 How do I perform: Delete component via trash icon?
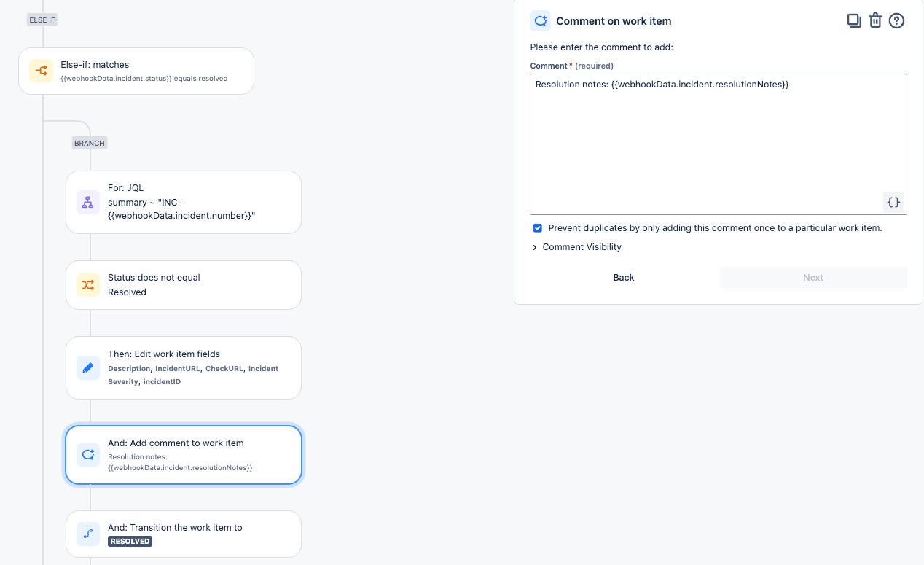(x=875, y=20)
